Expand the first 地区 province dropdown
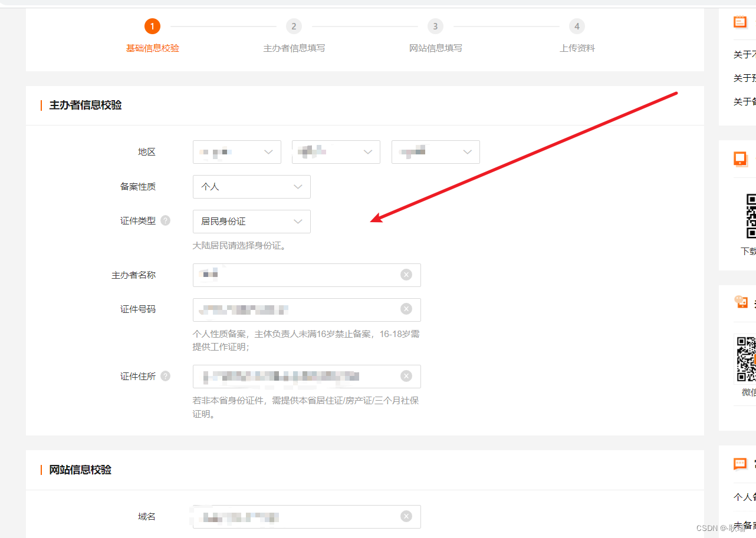 click(236, 151)
